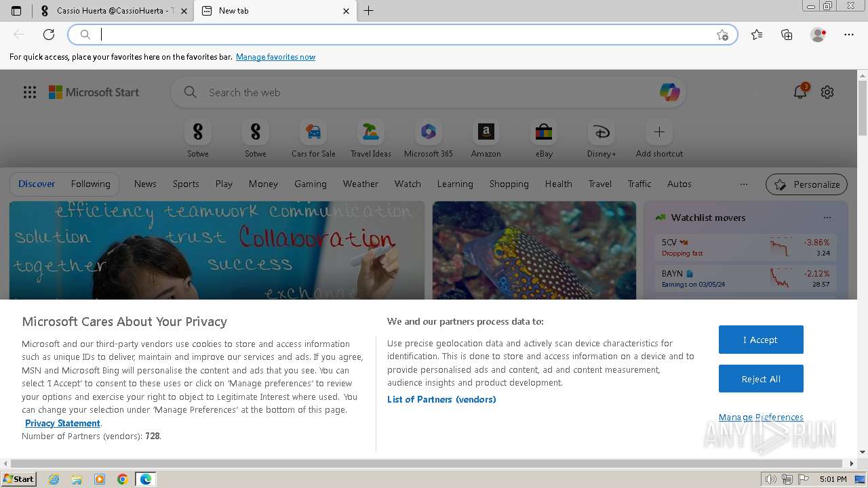Click the Search the web field
868x488 pixels.
point(429,92)
